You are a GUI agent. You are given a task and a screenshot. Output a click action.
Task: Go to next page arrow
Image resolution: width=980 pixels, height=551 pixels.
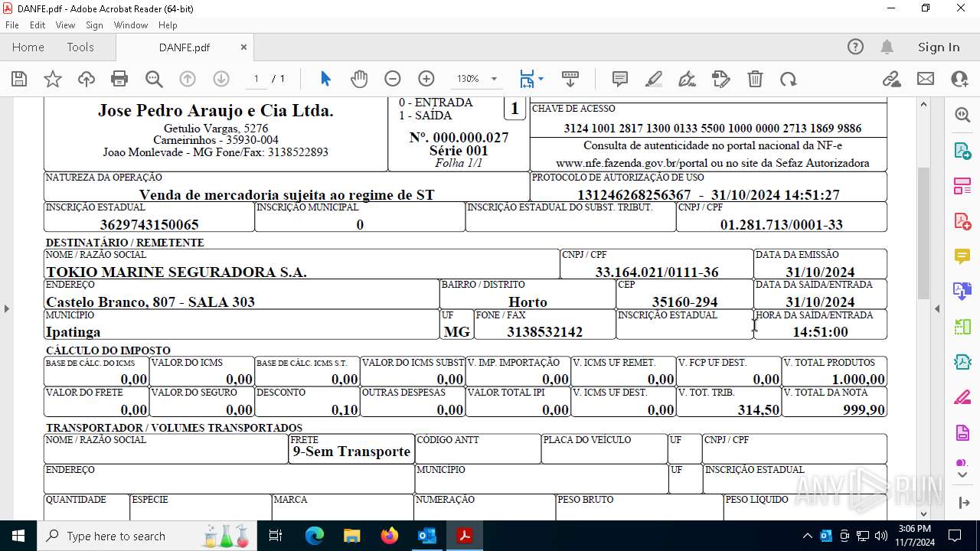tap(221, 79)
